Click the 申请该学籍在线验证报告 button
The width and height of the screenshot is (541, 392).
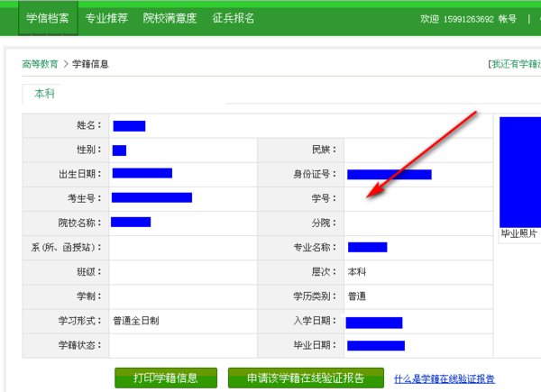306,378
